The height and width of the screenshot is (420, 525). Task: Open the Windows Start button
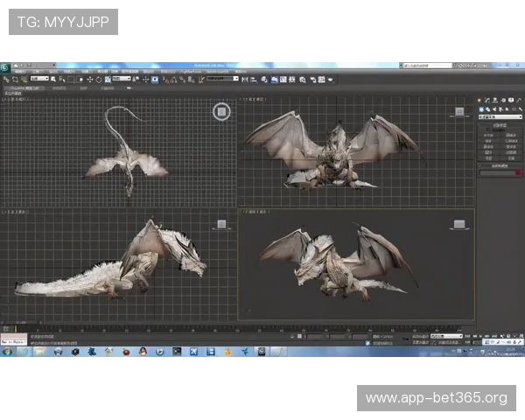tap(8, 351)
